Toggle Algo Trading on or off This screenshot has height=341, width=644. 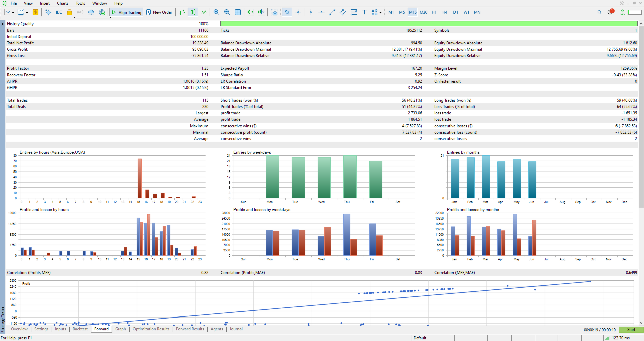[x=126, y=12]
